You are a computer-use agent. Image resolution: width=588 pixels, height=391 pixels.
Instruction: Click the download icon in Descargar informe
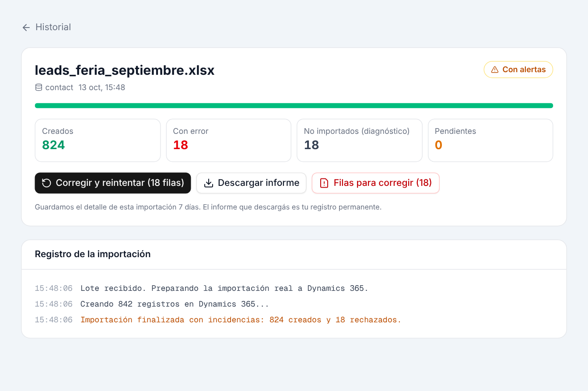pyautogui.click(x=209, y=183)
